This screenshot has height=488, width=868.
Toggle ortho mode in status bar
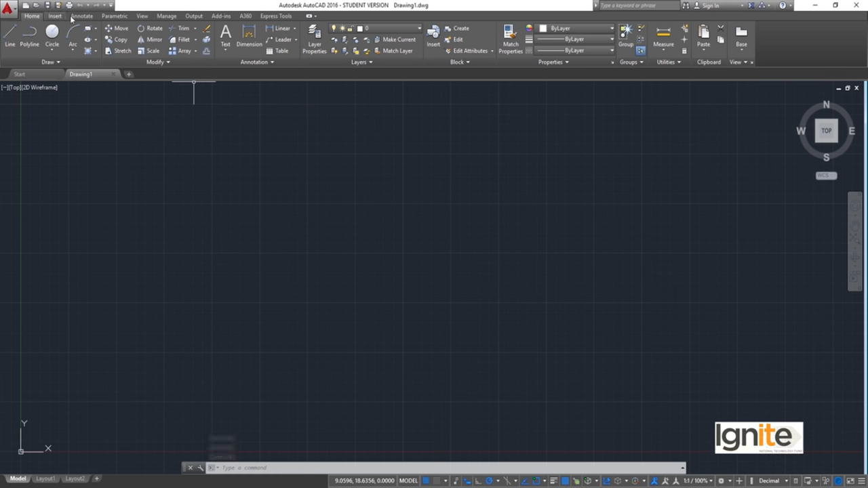pos(479,481)
